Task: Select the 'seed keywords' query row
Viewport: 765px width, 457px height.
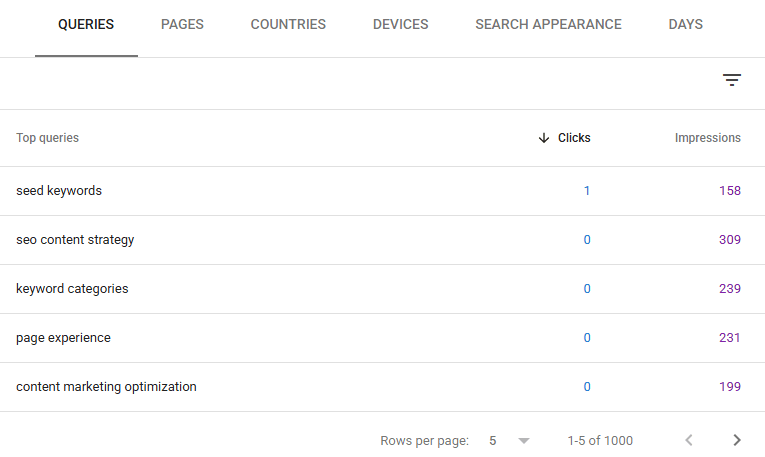Action: [382, 191]
